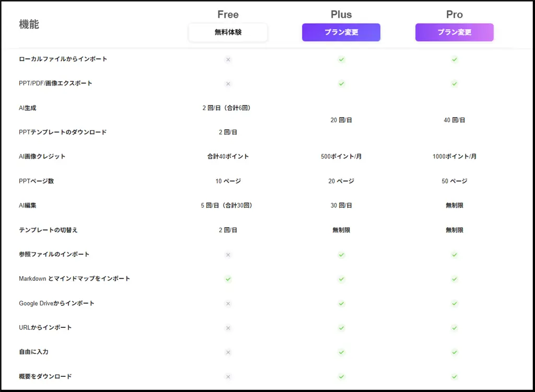Click the check icon for Pro 参照ファイルのインポート
The width and height of the screenshot is (535, 392).
click(x=454, y=255)
